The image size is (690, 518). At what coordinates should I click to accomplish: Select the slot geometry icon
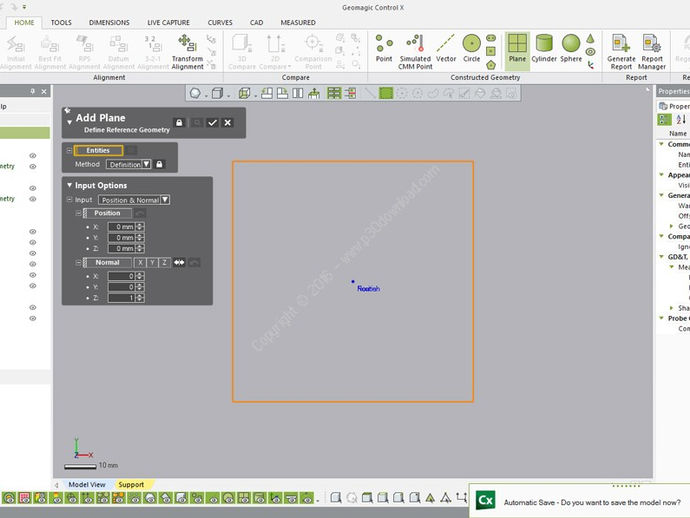pos(491,38)
